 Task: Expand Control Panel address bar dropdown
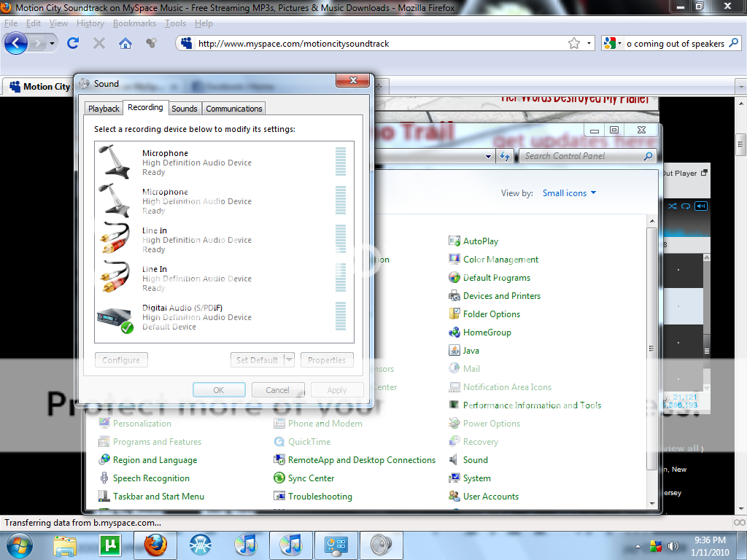[489, 156]
